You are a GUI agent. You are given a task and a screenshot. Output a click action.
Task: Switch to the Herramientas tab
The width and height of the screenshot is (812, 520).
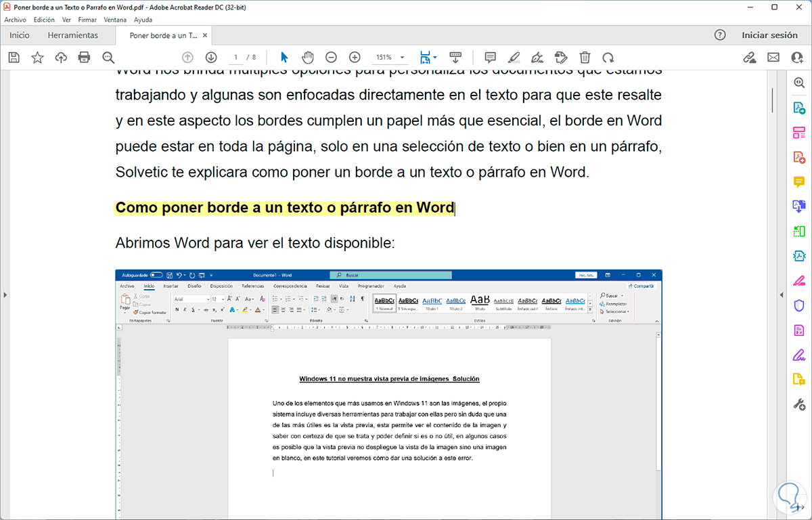[72, 35]
